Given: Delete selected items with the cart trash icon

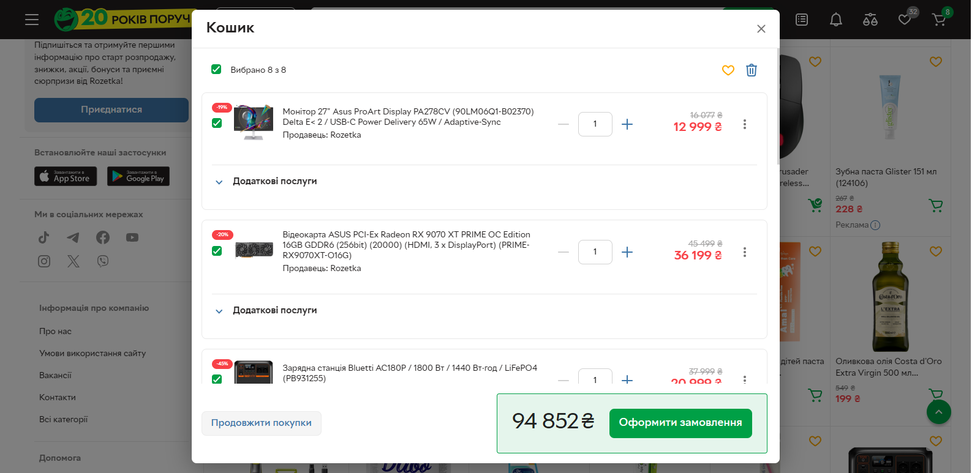Looking at the screenshot, I should coord(752,70).
